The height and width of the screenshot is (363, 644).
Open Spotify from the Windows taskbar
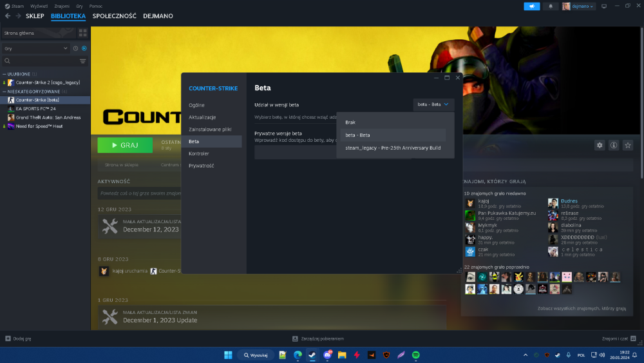[415, 355]
